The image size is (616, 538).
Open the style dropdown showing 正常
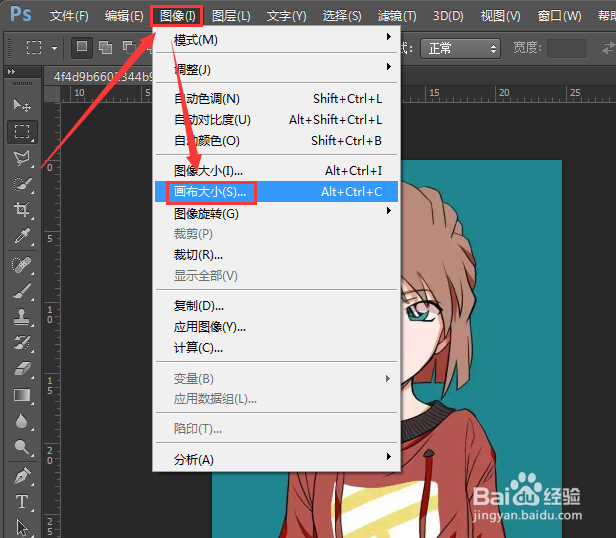[x=460, y=49]
